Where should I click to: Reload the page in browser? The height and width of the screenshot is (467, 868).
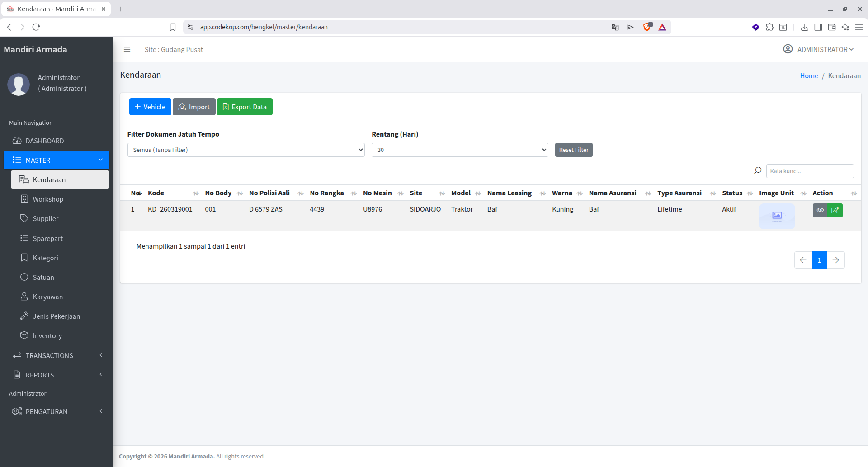[36, 27]
